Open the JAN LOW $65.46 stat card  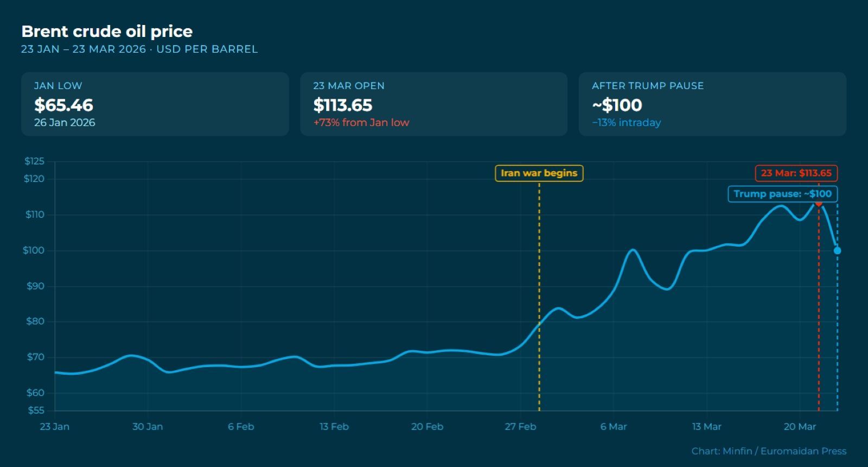click(155, 104)
